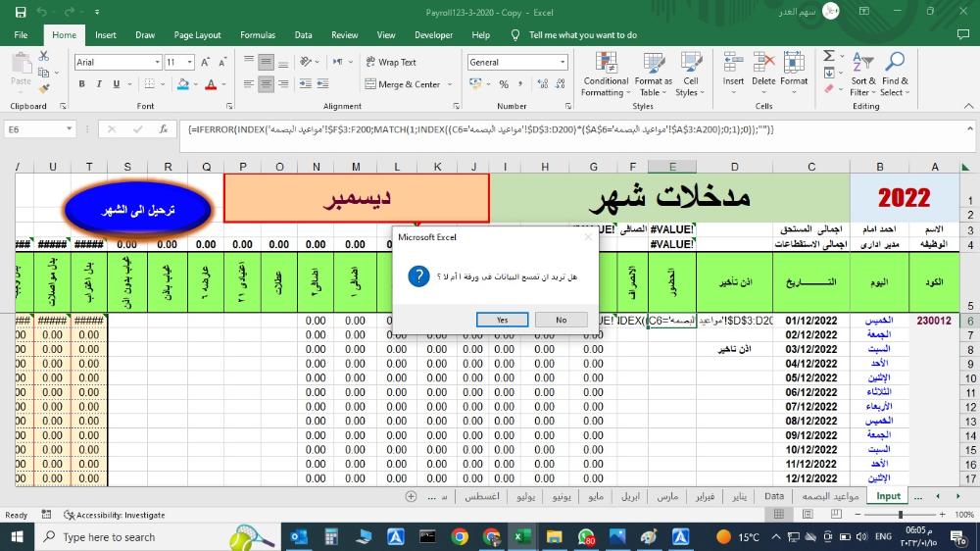This screenshot has width=980, height=551.
Task: Click the Increase Indent icon
Action: pyautogui.click(x=322, y=83)
